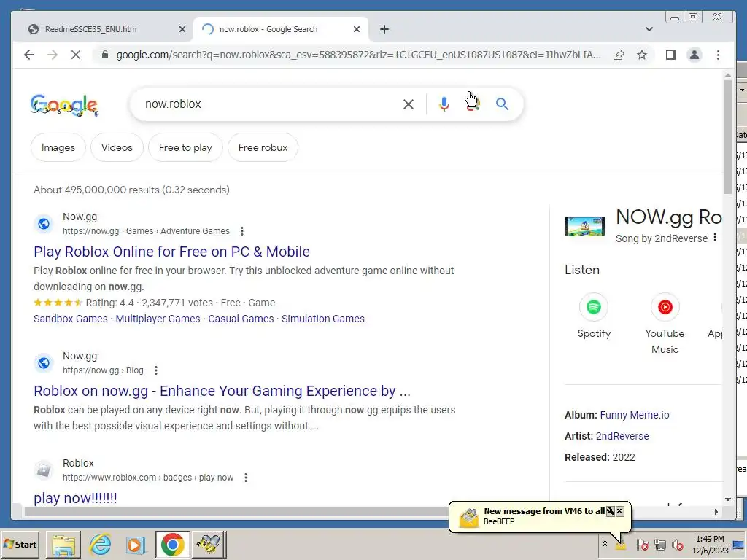The width and height of the screenshot is (747, 560).
Task: Open the Windows Start menu
Action: tap(20, 544)
